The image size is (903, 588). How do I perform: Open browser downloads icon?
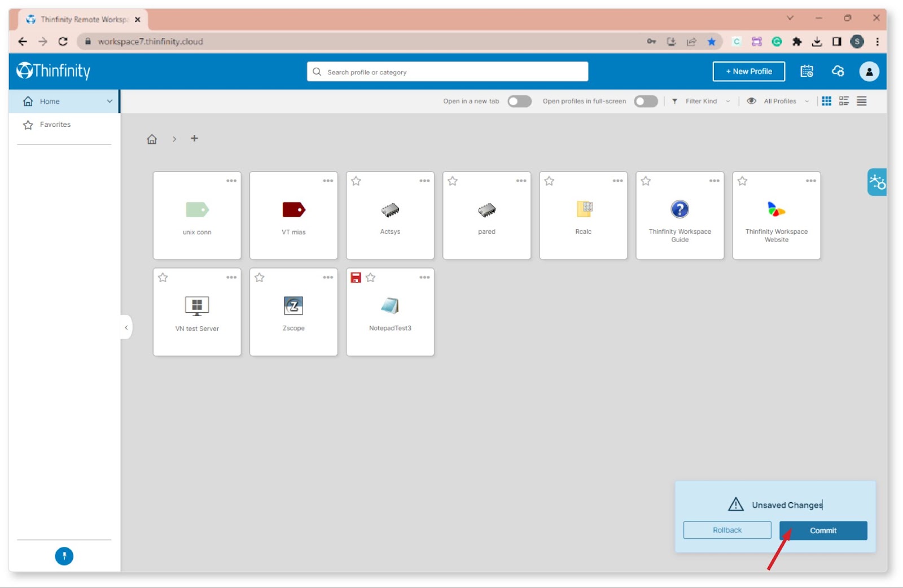[x=817, y=41]
